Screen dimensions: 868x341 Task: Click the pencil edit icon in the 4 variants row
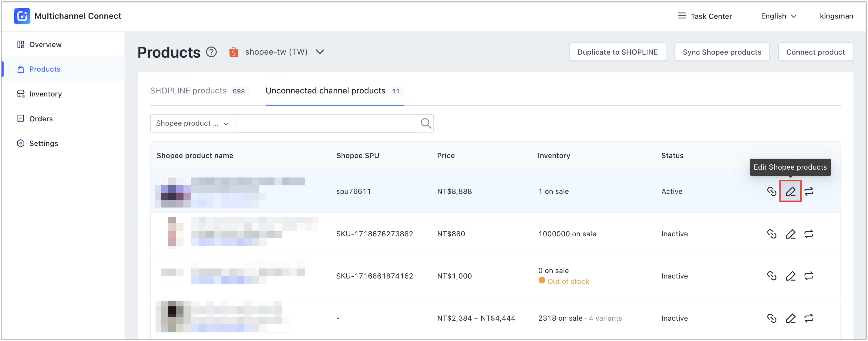point(790,318)
